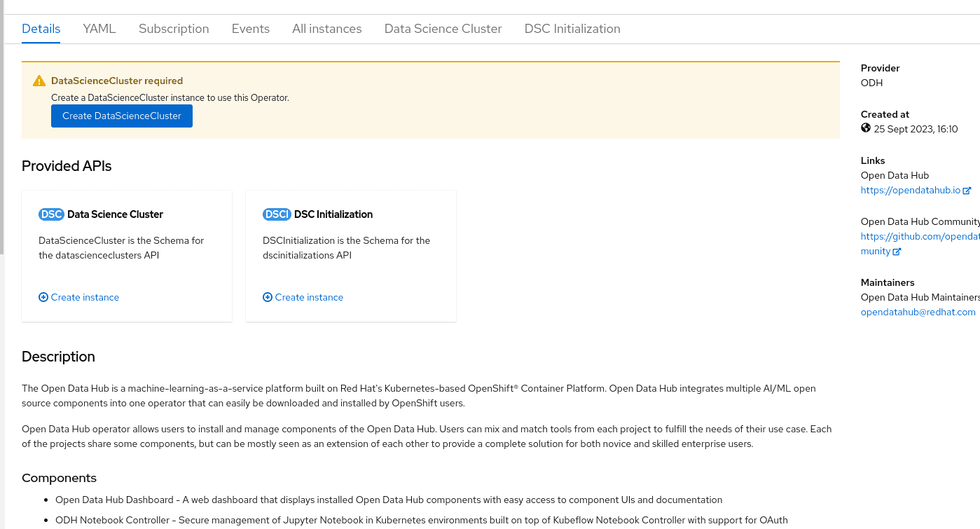Switch to the DSC Initialization tab
Viewport: 980px width, 529px height.
572,29
